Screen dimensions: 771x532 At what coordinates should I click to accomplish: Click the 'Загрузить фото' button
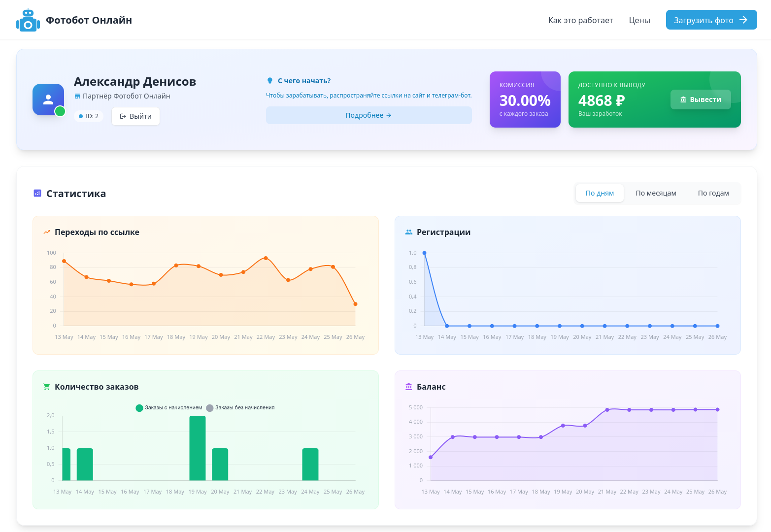[711, 20]
